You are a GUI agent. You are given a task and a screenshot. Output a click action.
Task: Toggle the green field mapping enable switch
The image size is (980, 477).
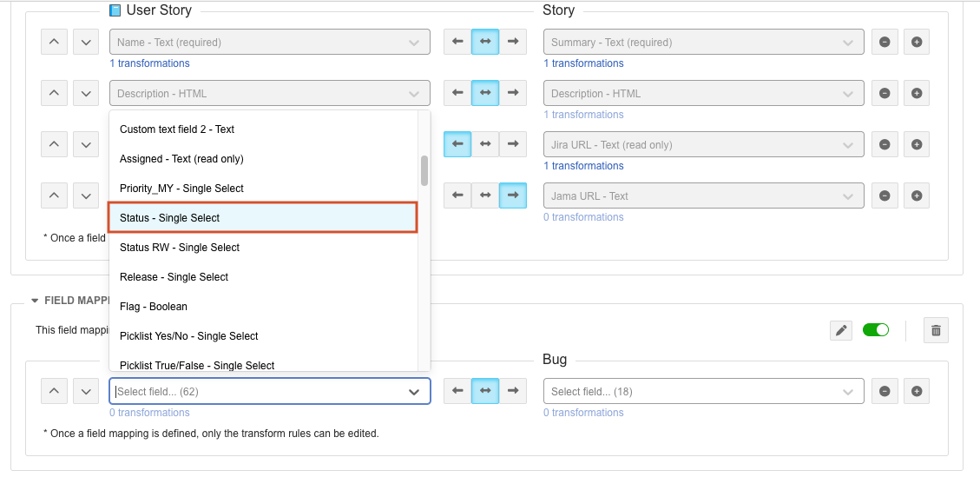pyautogui.click(x=875, y=330)
